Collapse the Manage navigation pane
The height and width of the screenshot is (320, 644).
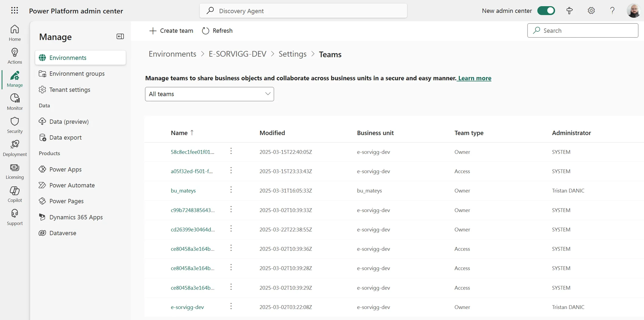click(120, 37)
